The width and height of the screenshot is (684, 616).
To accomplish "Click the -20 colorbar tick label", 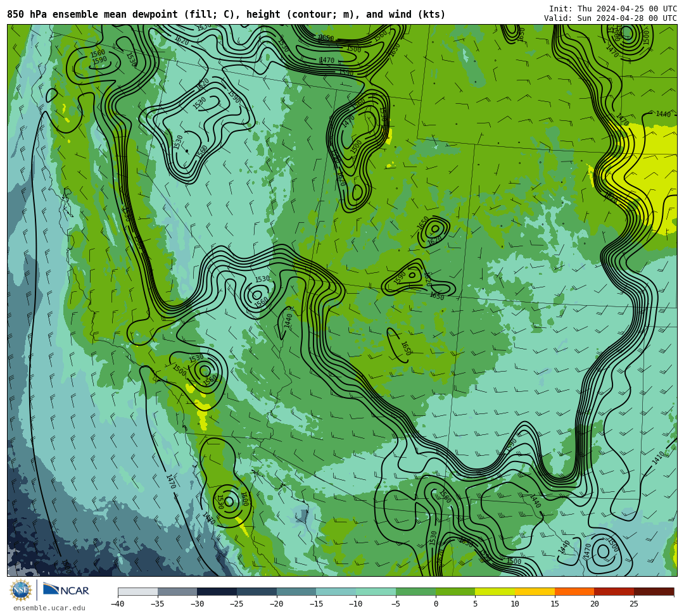I will click(x=277, y=604).
